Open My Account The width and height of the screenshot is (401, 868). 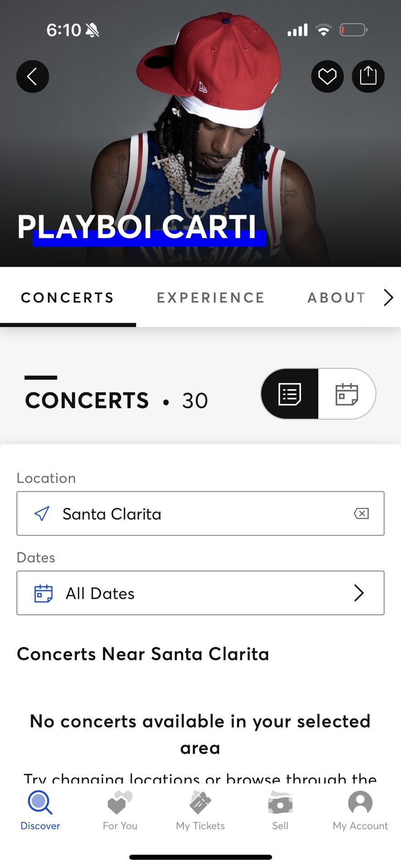pyautogui.click(x=360, y=810)
